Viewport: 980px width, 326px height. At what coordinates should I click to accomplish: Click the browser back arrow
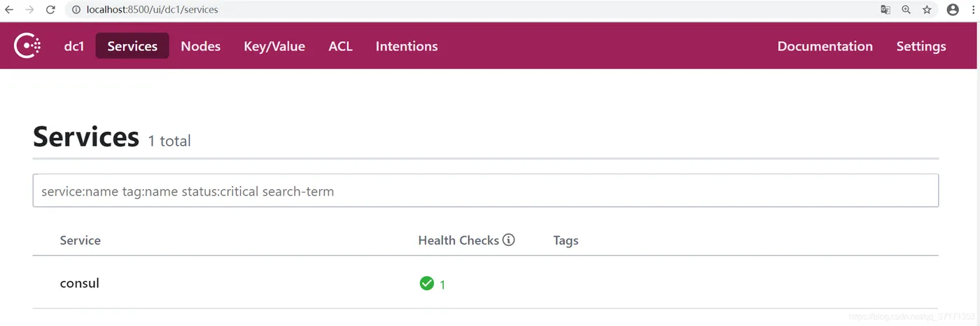[x=9, y=10]
